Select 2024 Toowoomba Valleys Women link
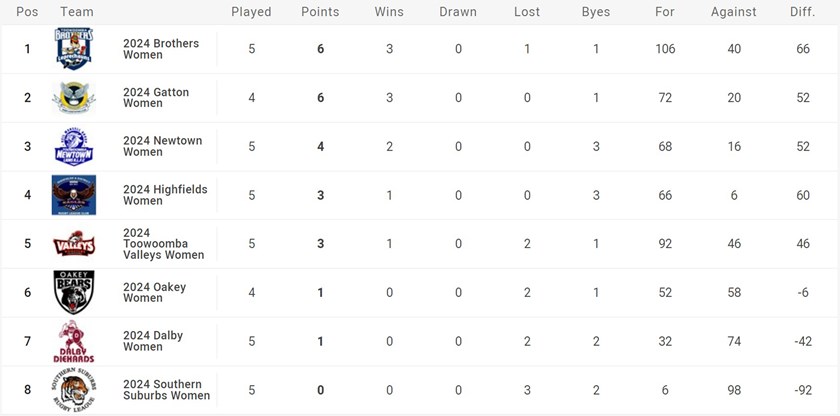Screen dimensions: 840x416 (164, 243)
